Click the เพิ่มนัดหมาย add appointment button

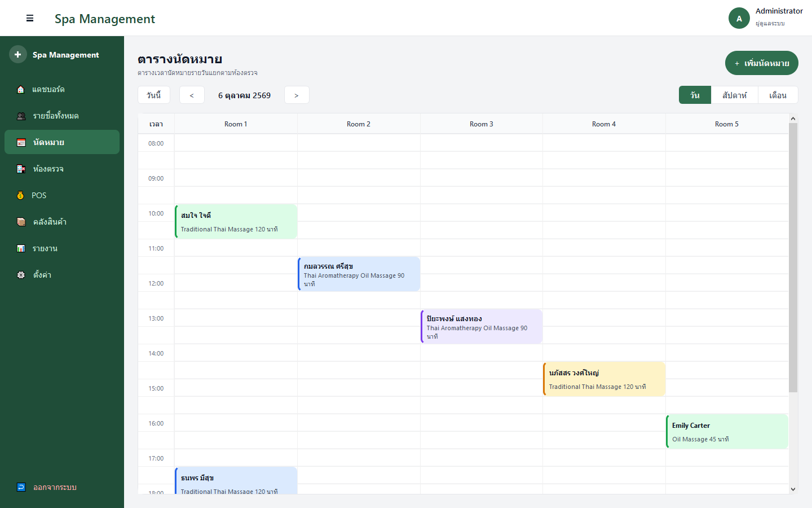pyautogui.click(x=762, y=63)
